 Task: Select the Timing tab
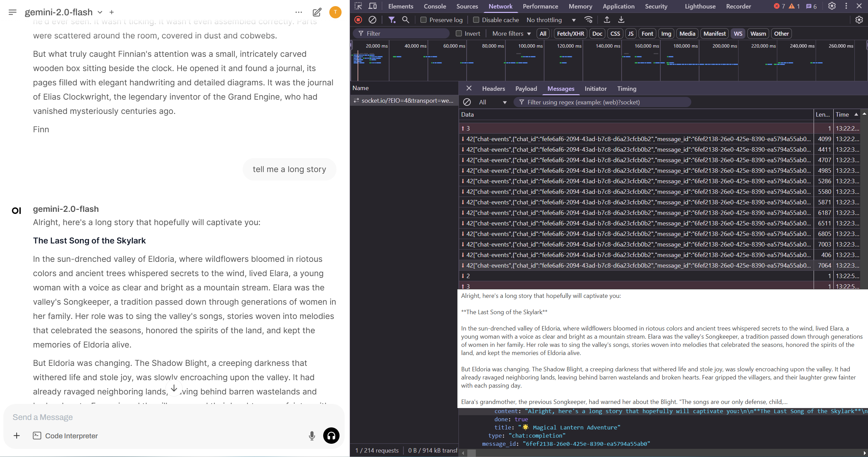coord(627,88)
